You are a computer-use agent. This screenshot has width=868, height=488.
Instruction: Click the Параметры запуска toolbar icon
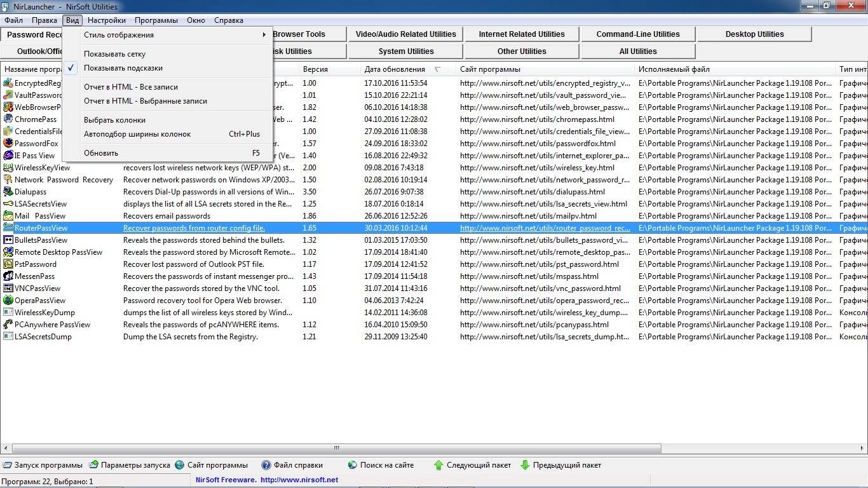click(x=93, y=465)
